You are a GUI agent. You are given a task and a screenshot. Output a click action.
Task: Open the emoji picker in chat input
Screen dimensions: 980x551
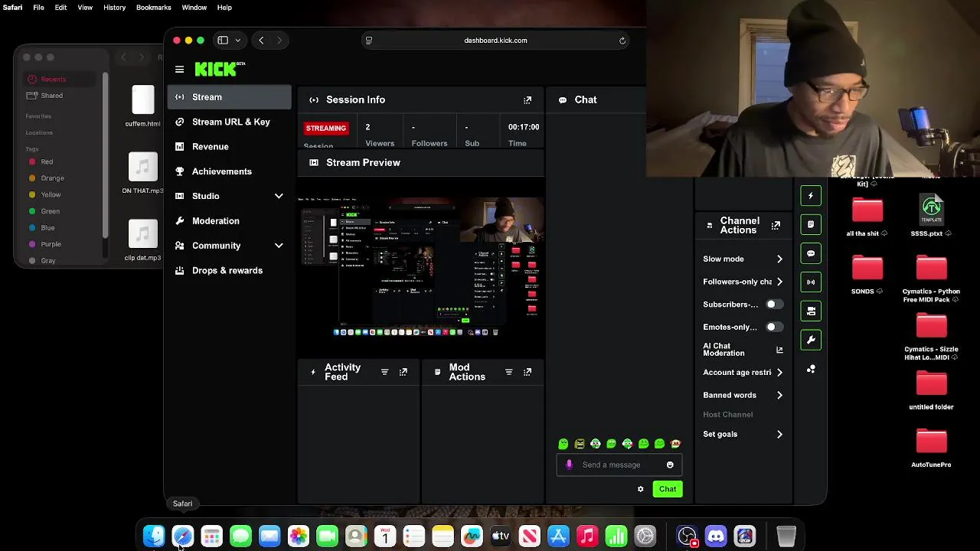(x=670, y=465)
